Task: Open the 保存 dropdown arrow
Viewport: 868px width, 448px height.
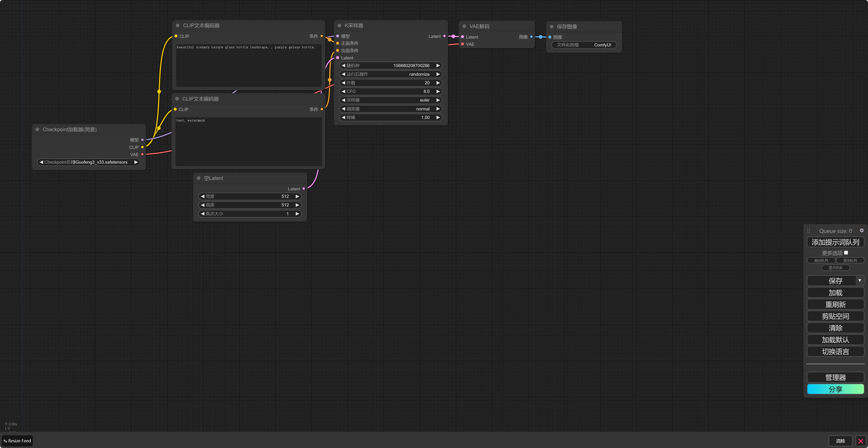Action: [x=860, y=281]
